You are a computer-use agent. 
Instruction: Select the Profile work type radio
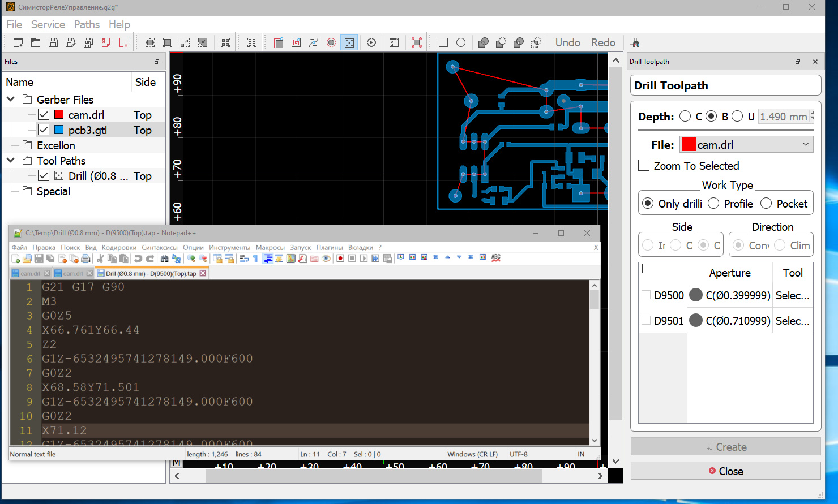tap(713, 204)
